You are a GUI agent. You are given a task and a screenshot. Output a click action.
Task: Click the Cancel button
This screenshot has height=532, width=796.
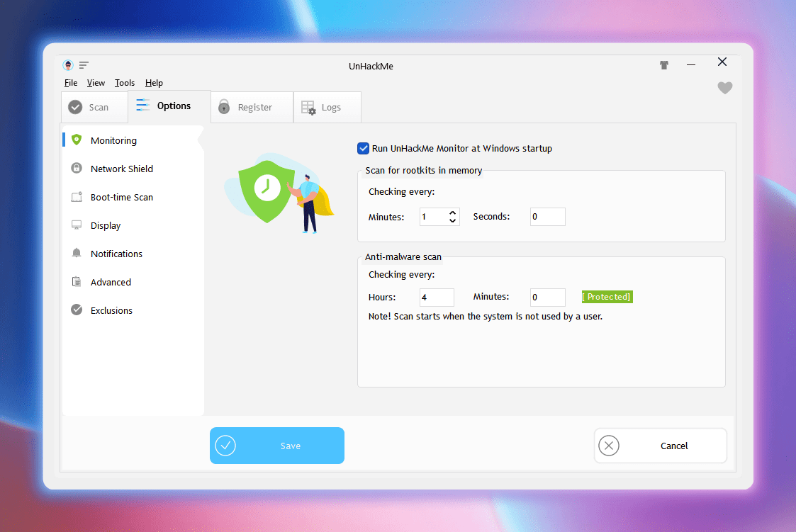tap(661, 446)
